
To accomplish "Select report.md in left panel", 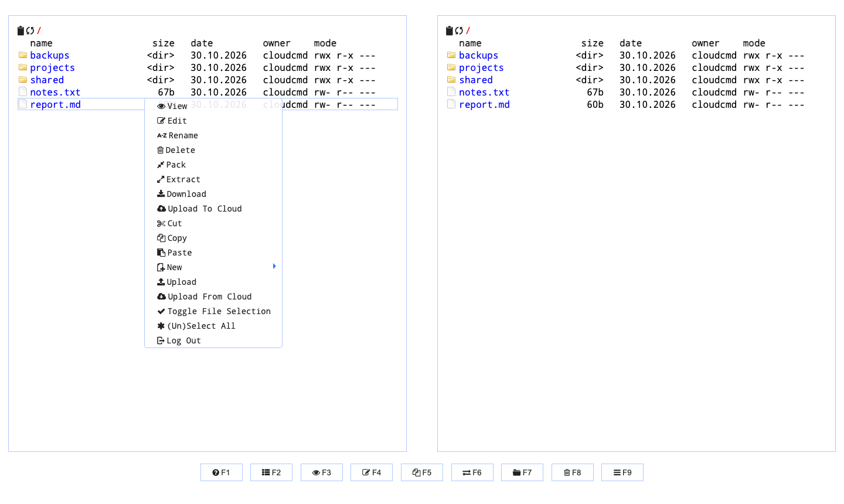I will [55, 104].
